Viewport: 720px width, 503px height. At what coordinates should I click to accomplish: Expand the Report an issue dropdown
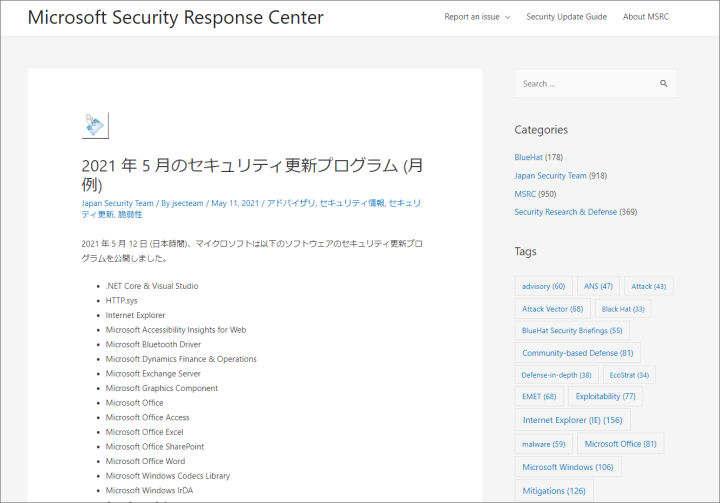[x=477, y=17]
